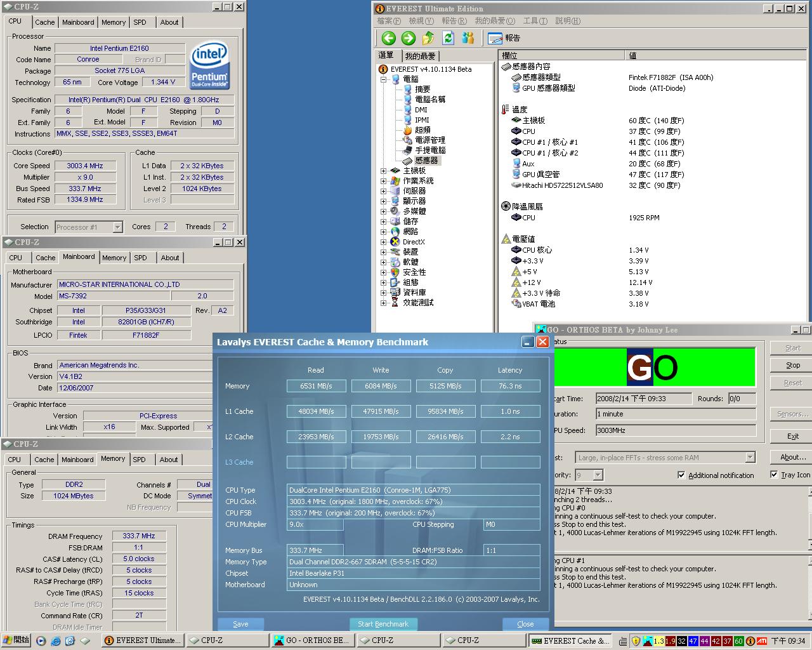Viewport: 812px width, 650px height.
Task: Click the 軟體 software tree icon
Action: point(395,262)
